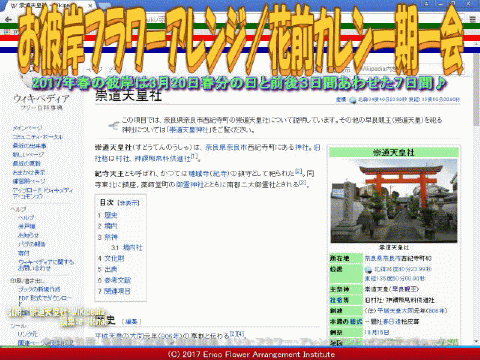The width and height of the screenshot is (480, 360).
Task: Open お知らせ sidebar link
Action: point(28,235)
